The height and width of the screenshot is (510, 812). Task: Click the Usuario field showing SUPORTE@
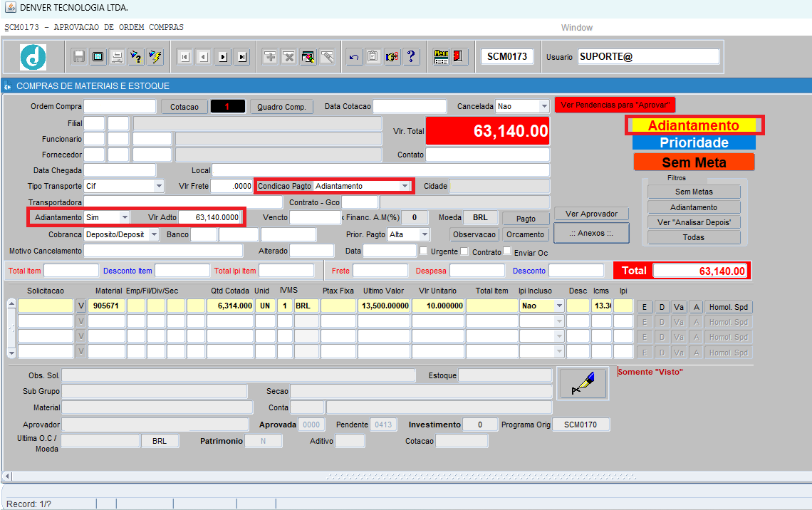pos(648,56)
